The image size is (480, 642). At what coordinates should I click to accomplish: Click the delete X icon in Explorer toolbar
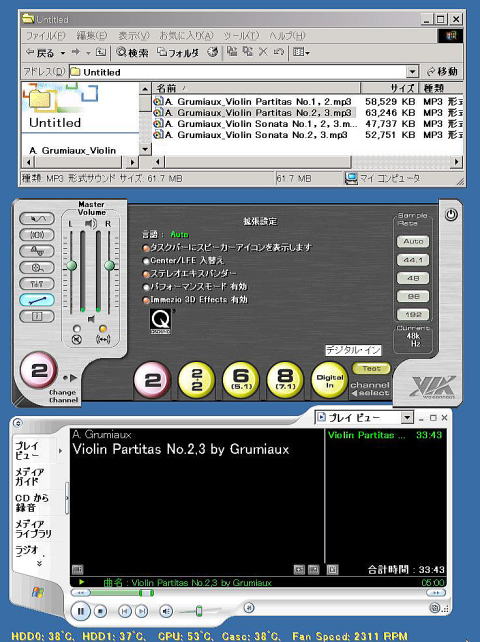(263, 52)
